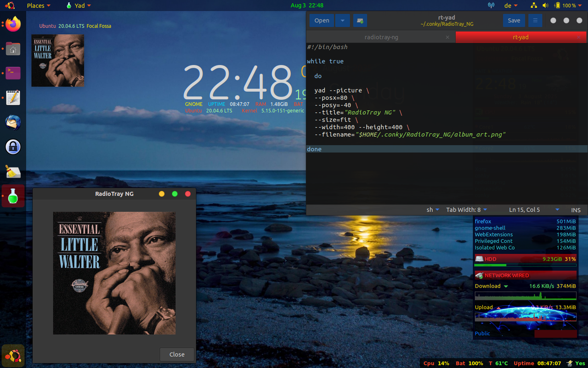Open the Files home folder dock icon
This screenshot has width=588, height=368.
13,48
